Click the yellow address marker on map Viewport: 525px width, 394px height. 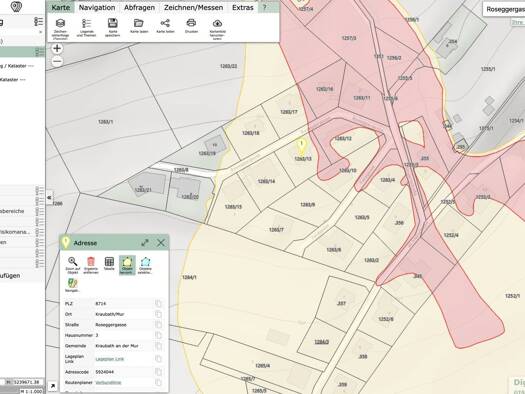pos(302,147)
